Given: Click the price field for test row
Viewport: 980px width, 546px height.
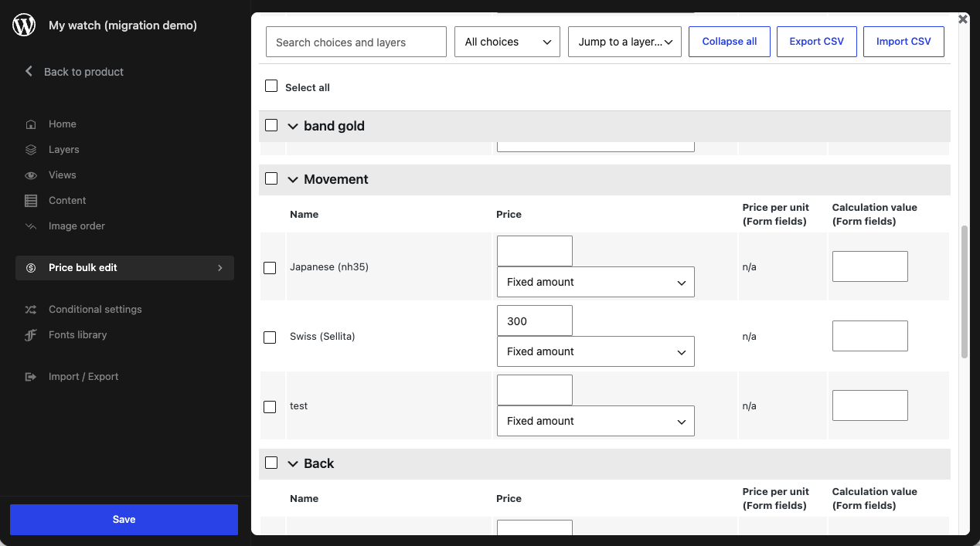Looking at the screenshot, I should tap(535, 390).
